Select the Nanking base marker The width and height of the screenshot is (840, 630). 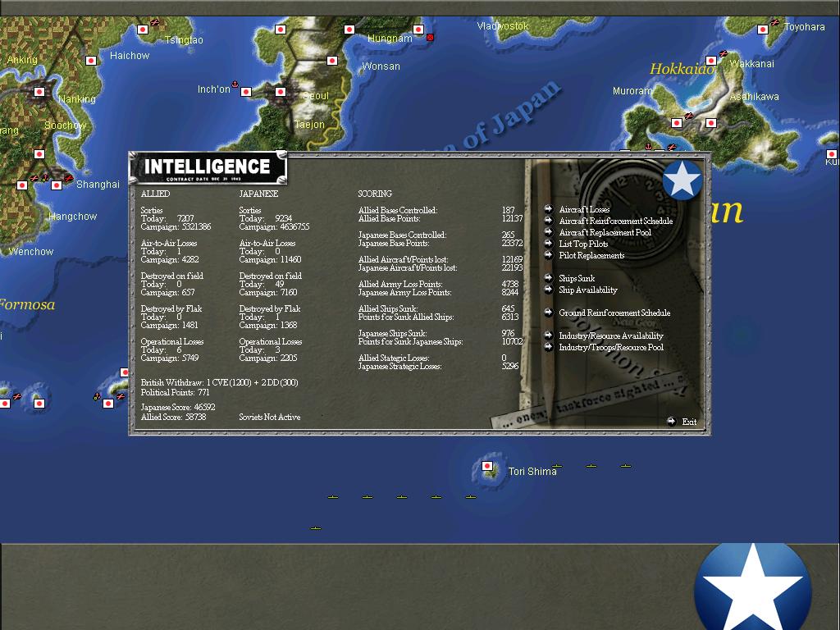pos(39,92)
